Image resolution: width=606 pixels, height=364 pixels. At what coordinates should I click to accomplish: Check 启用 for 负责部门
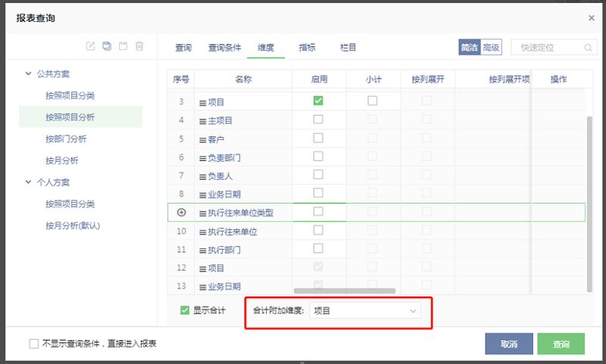coord(318,157)
